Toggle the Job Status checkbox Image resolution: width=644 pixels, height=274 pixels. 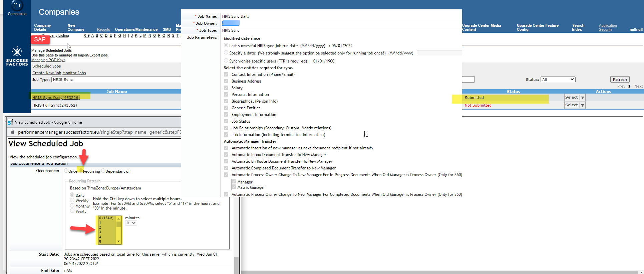[x=226, y=121]
